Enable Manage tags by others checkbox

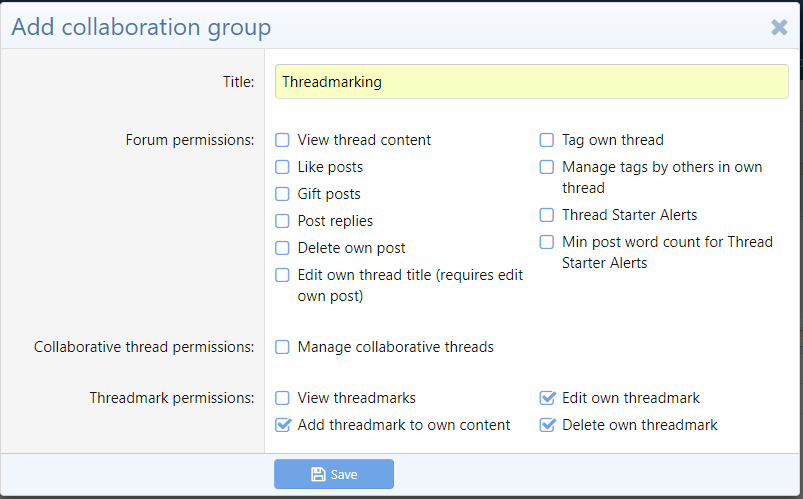[x=547, y=167]
